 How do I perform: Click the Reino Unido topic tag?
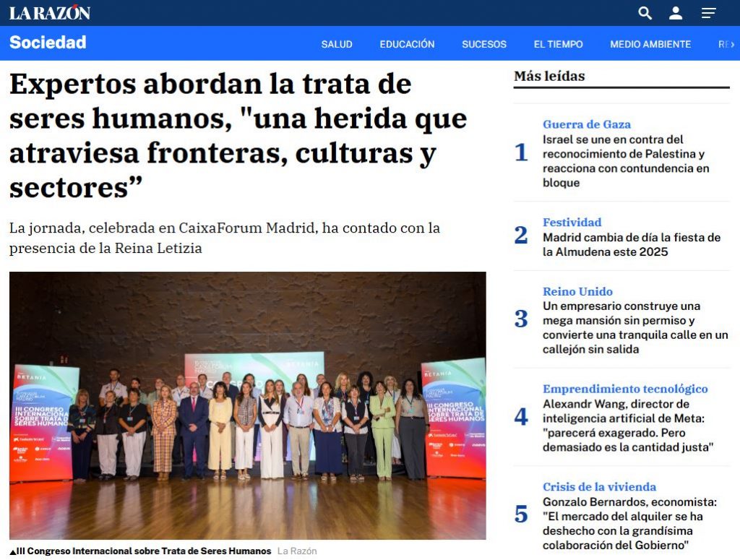click(x=577, y=291)
